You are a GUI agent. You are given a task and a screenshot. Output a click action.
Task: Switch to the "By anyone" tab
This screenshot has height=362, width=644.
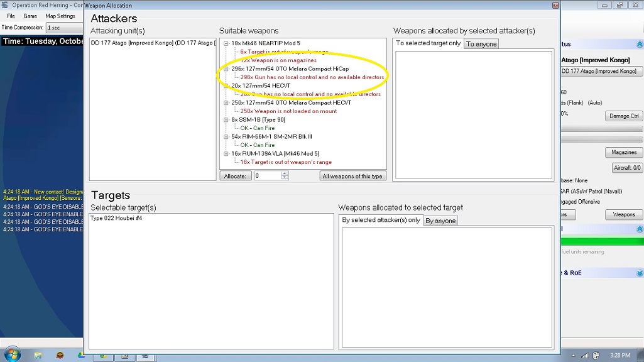click(440, 221)
